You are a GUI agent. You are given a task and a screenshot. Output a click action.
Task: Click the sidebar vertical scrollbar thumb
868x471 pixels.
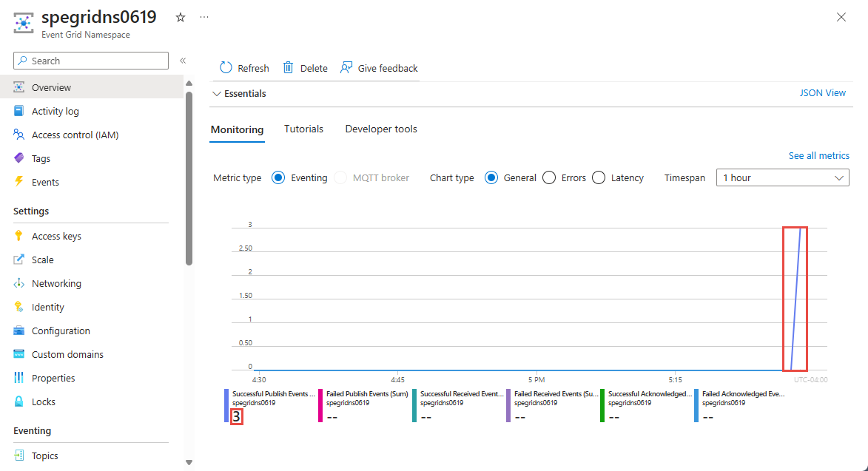click(x=189, y=178)
